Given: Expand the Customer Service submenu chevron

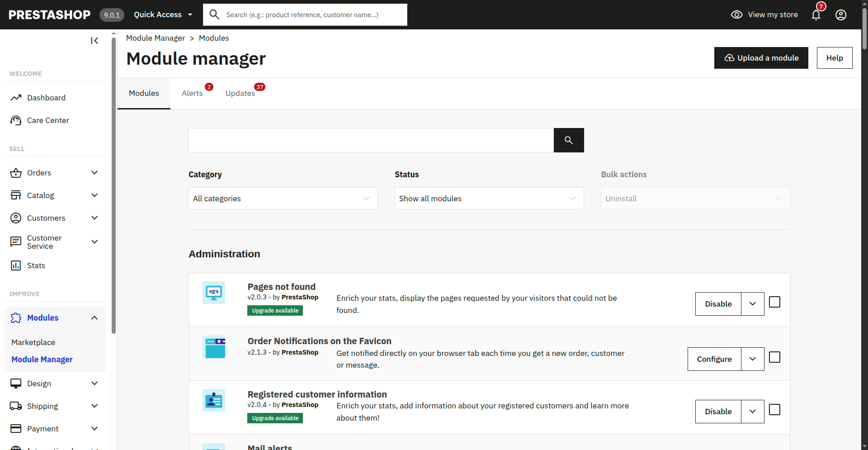Looking at the screenshot, I should click(x=94, y=242).
